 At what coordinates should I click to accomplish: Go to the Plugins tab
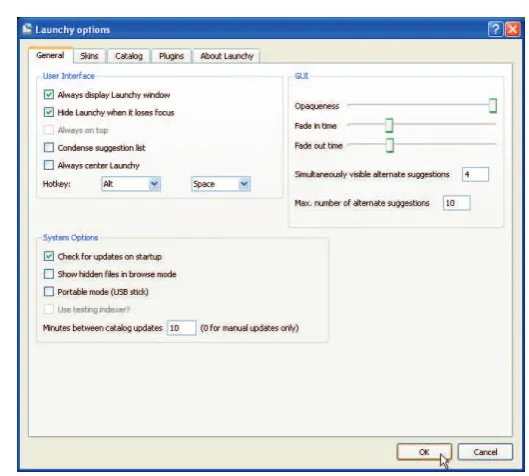pyautogui.click(x=171, y=56)
